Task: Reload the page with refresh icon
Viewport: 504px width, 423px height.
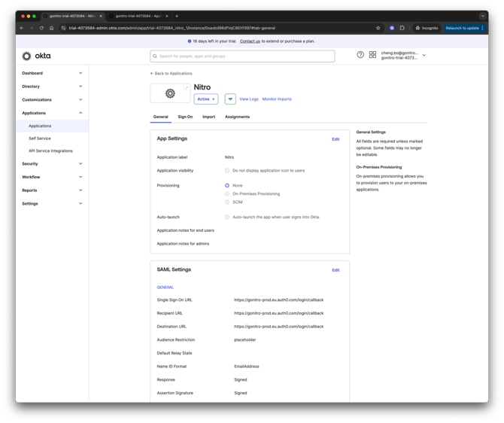Action: point(41,28)
